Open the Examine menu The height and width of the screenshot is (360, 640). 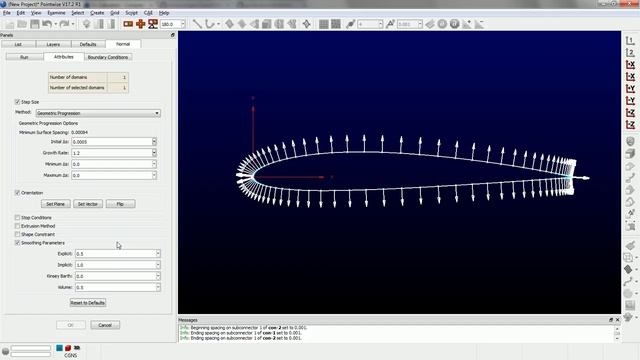[56, 13]
